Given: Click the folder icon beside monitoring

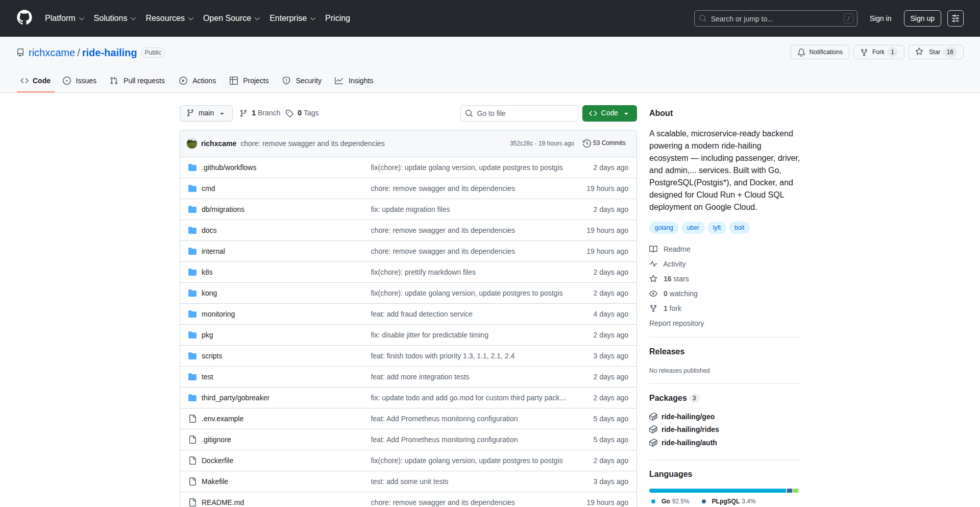Looking at the screenshot, I should [192, 314].
